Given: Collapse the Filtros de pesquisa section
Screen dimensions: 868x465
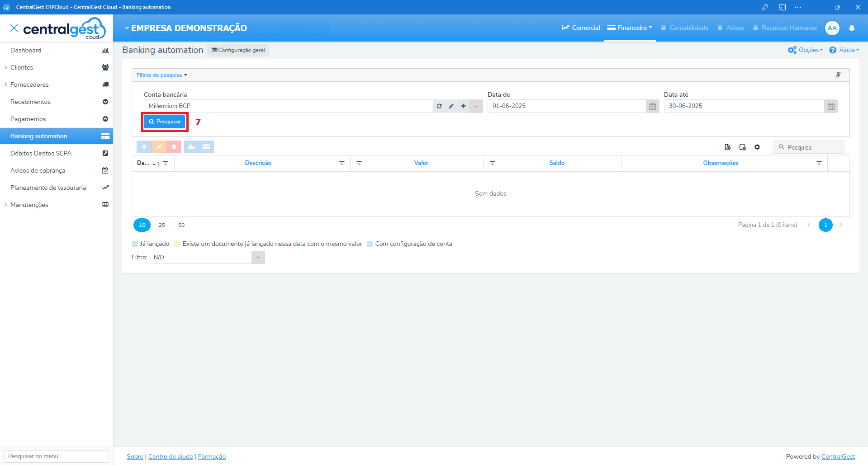Looking at the screenshot, I should [161, 75].
